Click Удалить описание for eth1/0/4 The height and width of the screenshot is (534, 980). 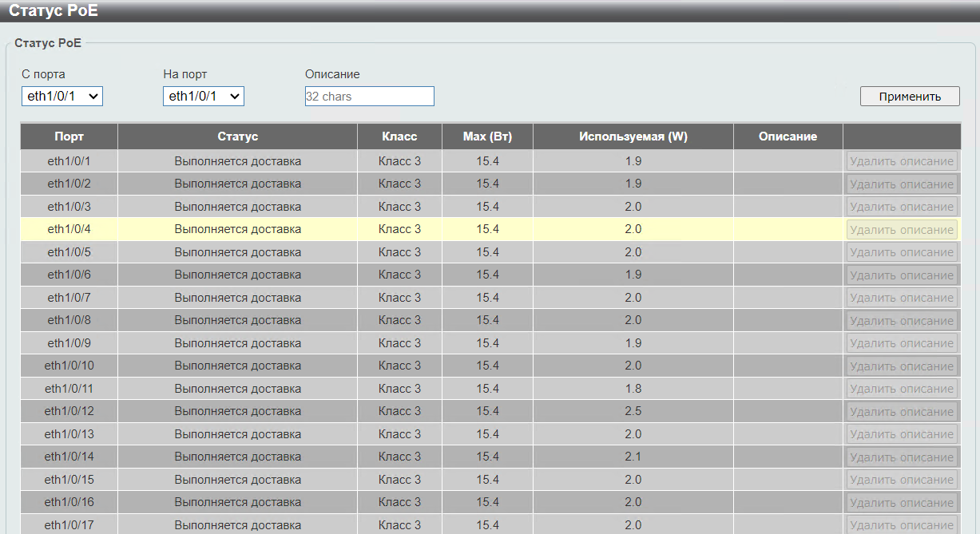(x=902, y=230)
